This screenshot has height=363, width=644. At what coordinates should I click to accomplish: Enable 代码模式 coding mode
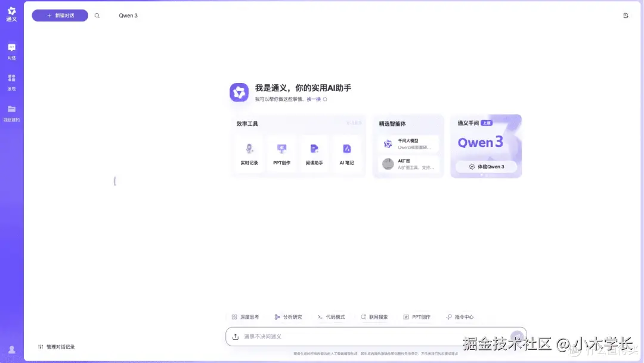coord(332,316)
